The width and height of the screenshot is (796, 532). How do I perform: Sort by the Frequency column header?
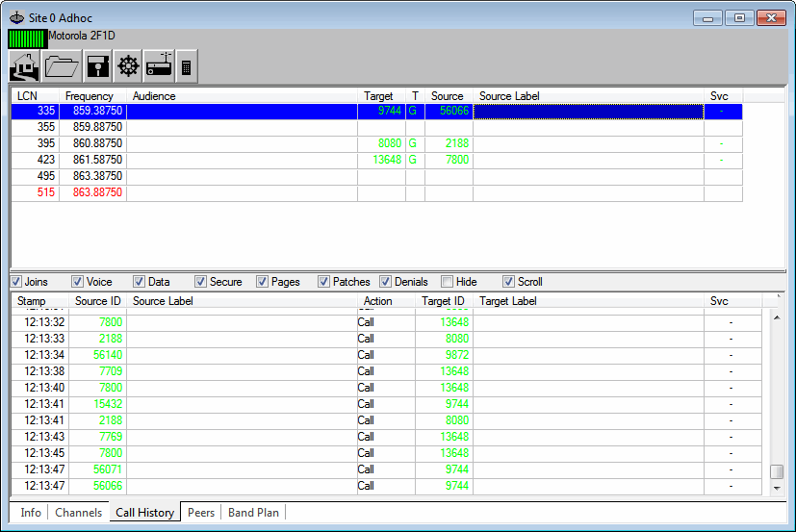pyautogui.click(x=93, y=96)
